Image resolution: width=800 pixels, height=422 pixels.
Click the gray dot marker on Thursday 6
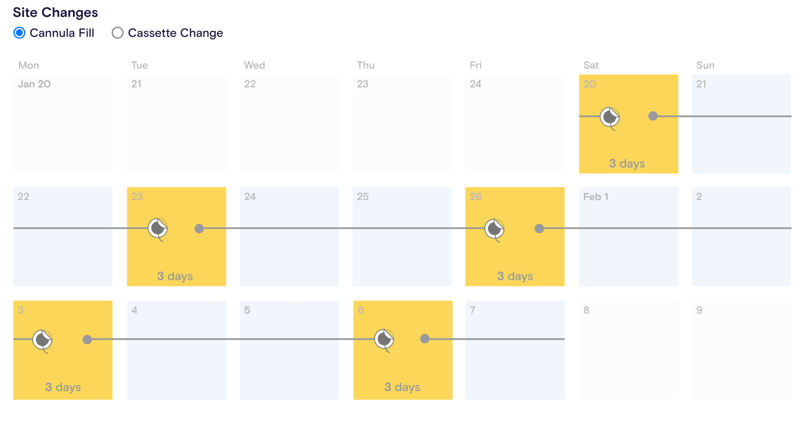pos(425,339)
